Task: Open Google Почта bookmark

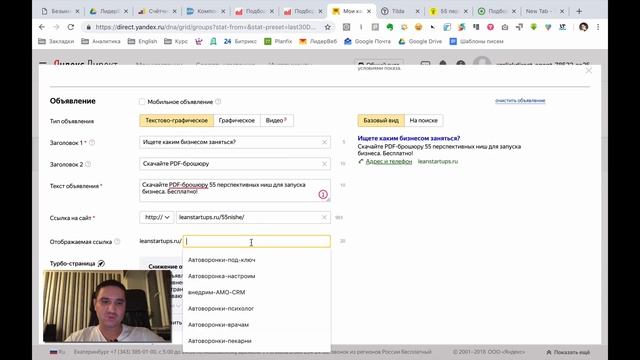Action: 367,41
